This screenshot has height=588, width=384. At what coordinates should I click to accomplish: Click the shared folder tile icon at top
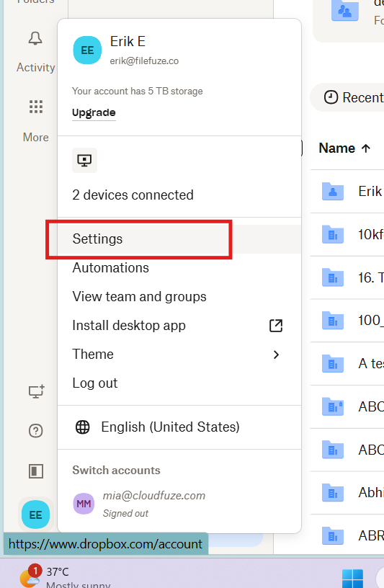[345, 11]
